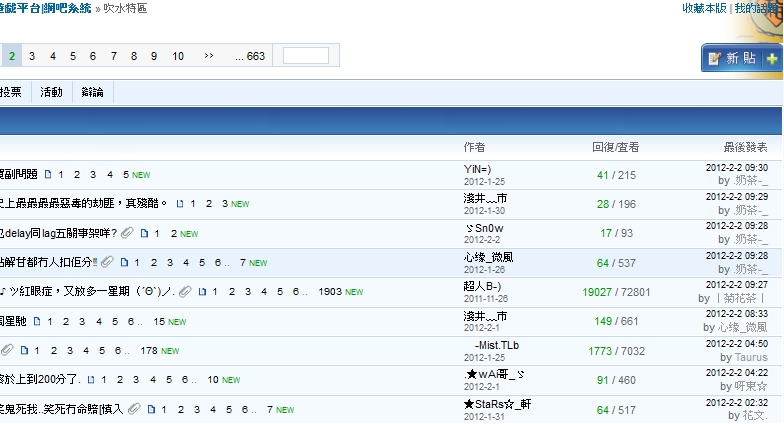Switch to the 辯論 tab
The width and height of the screenshot is (784, 424).
coord(92,92)
